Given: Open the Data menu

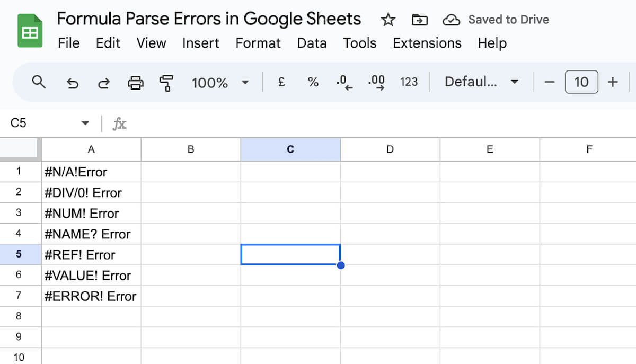Looking at the screenshot, I should point(312,43).
